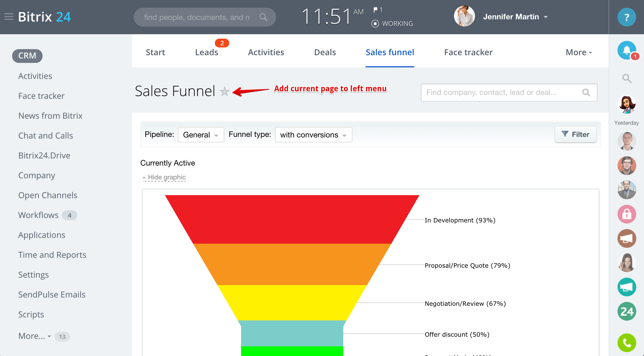
Task: Open Settings in left menu
Action: (33, 275)
